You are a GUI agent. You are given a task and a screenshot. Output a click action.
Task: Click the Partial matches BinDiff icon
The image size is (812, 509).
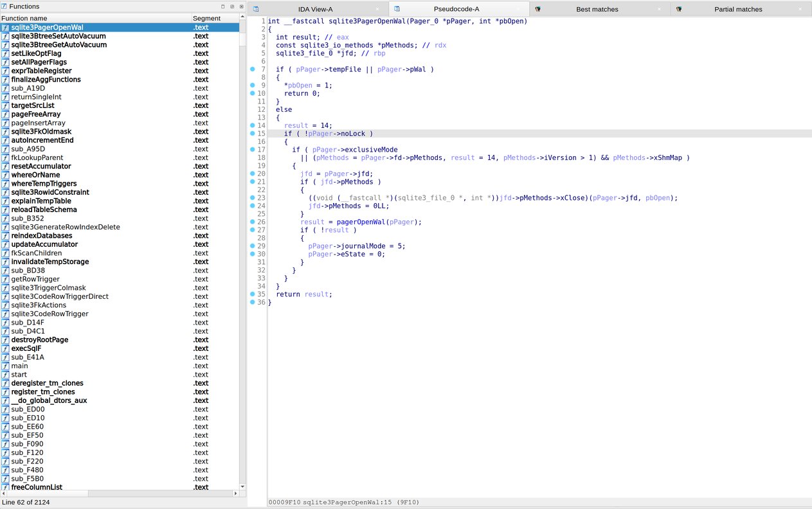click(678, 9)
